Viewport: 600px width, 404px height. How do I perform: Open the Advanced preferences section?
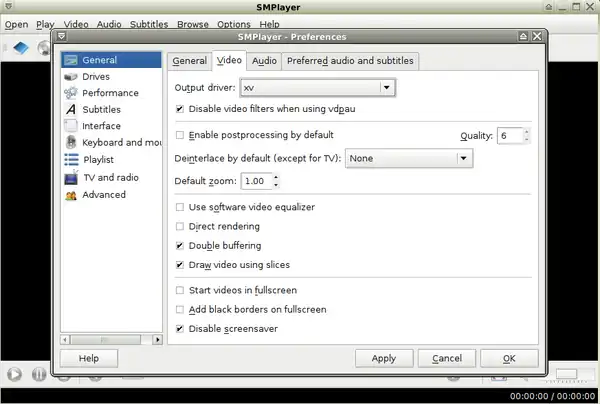(x=103, y=195)
